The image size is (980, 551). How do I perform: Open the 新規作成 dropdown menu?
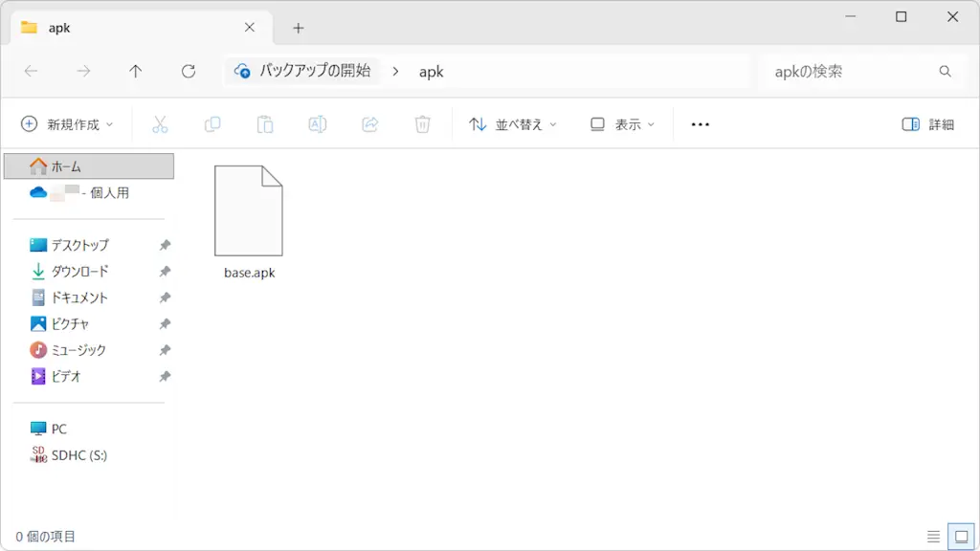tap(67, 124)
